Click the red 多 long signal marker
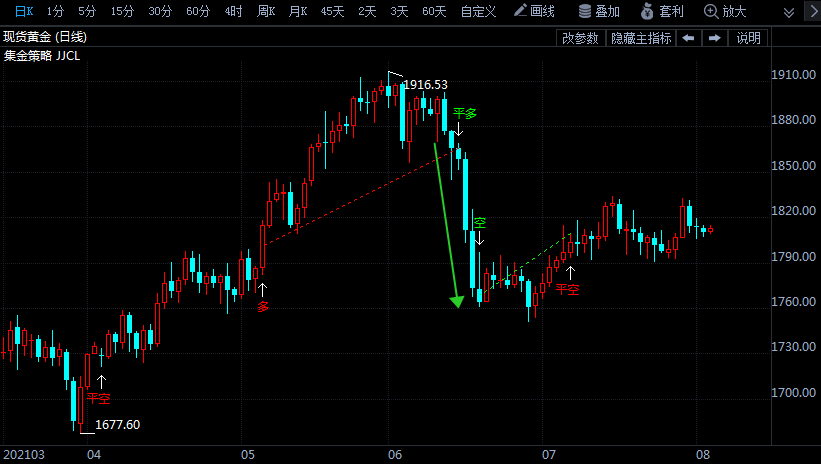 coord(263,307)
